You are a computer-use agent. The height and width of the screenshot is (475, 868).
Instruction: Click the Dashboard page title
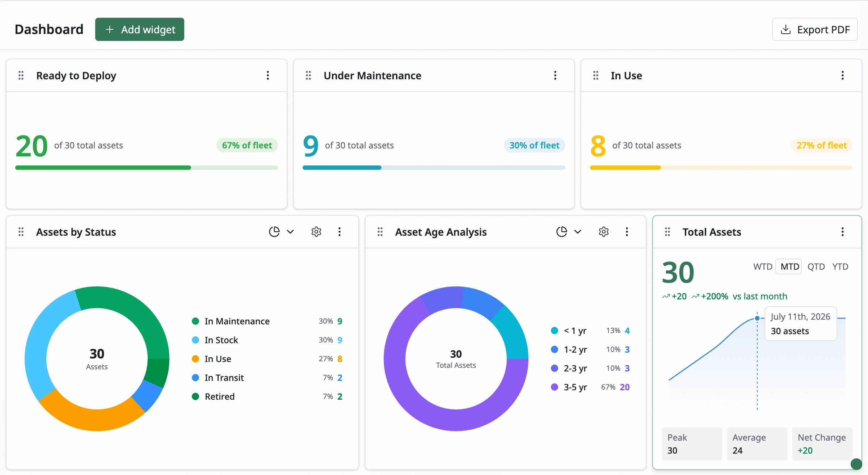(49, 29)
